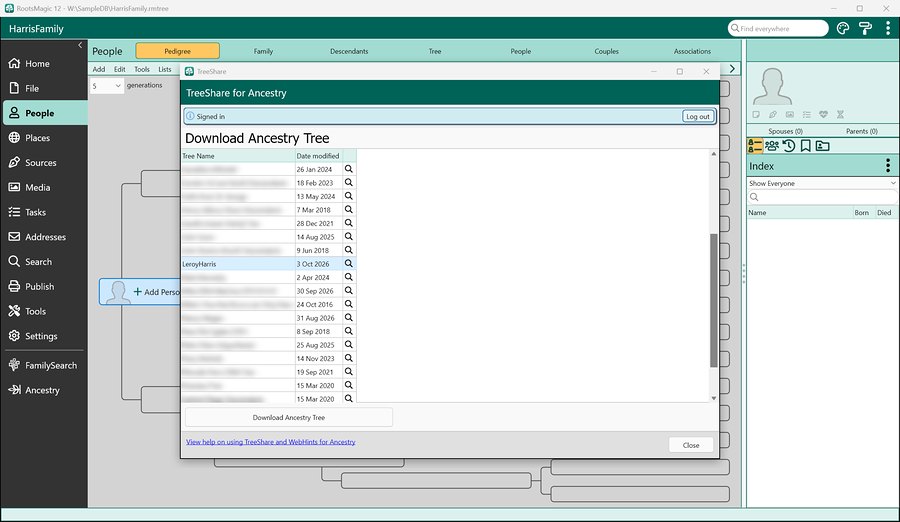Preview the tree dated 26 Jan 2024
This screenshot has width=900, height=522.
pos(348,169)
